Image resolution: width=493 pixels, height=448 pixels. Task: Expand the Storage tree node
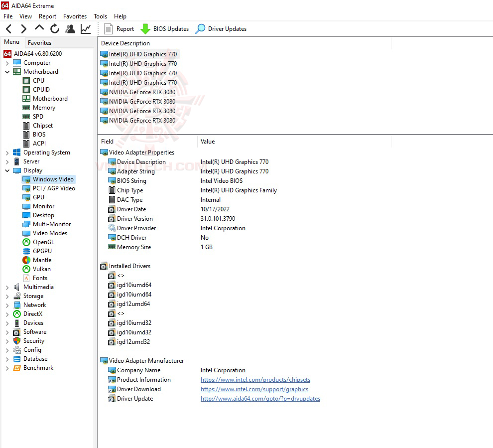(x=7, y=297)
